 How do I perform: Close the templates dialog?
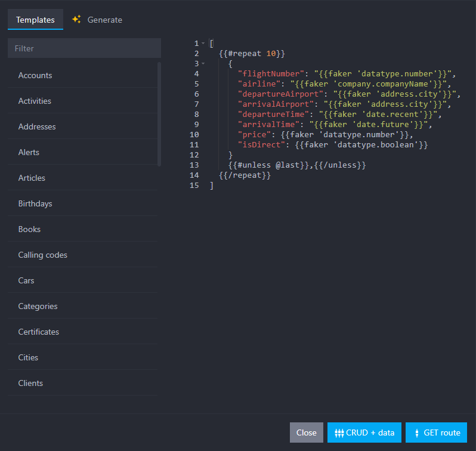pos(306,433)
